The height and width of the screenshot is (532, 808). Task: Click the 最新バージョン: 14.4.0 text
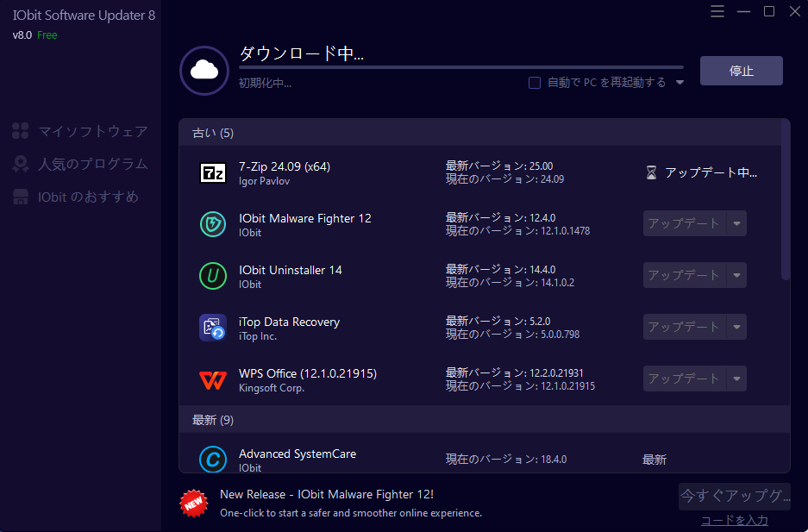(500, 269)
